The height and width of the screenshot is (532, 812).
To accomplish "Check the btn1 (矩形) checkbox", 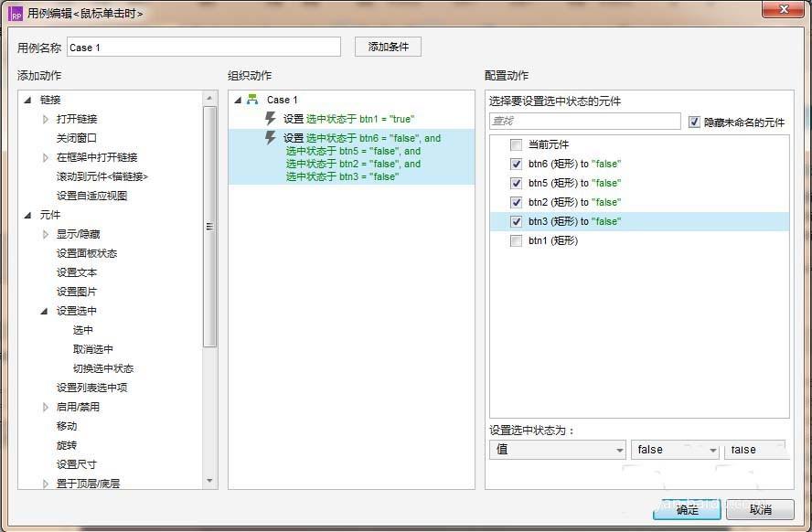I will tap(517, 240).
